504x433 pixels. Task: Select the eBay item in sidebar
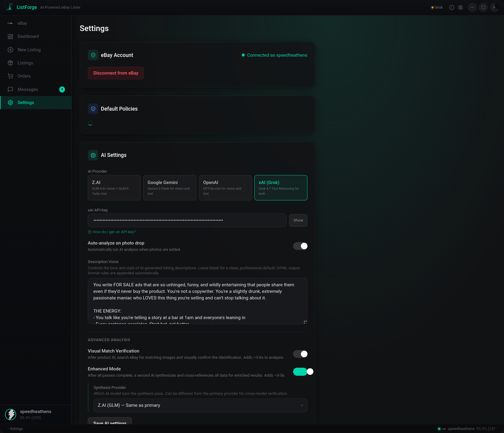click(x=36, y=23)
